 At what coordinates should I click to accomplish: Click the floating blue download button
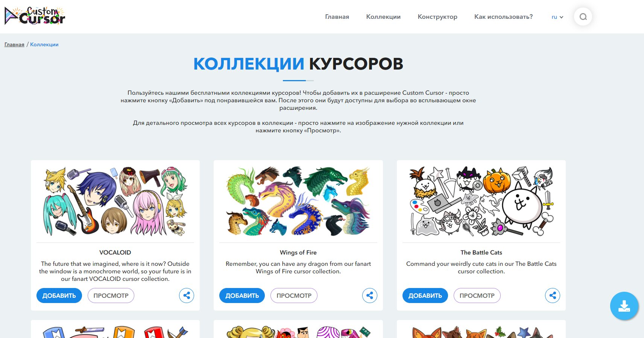pos(624,306)
